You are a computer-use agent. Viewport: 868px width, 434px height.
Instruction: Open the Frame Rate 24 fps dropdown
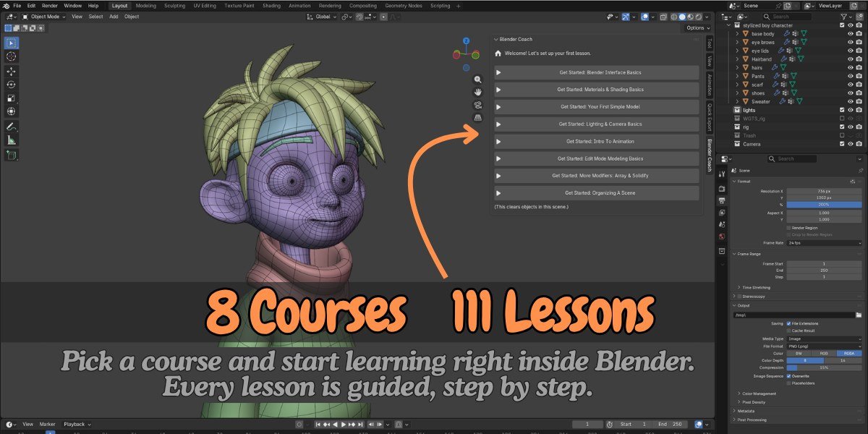(824, 243)
